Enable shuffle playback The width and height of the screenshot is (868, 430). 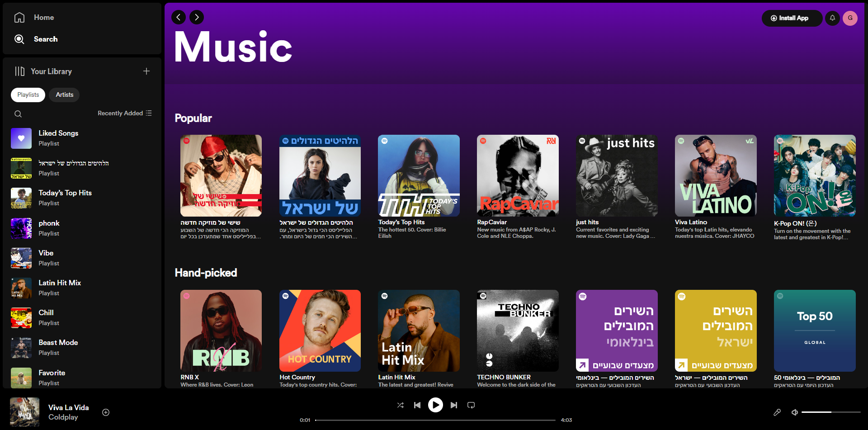point(400,405)
